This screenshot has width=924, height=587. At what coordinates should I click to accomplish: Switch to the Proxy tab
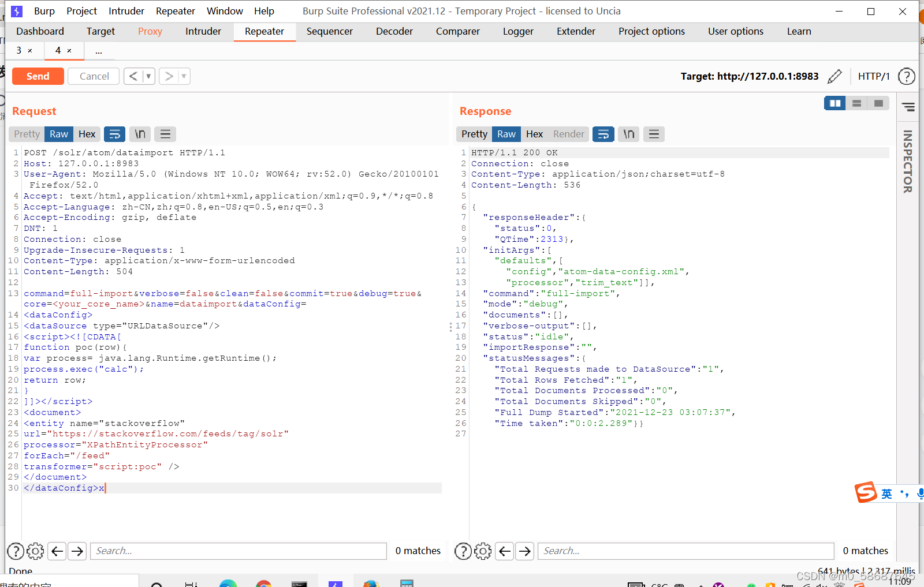tap(150, 31)
